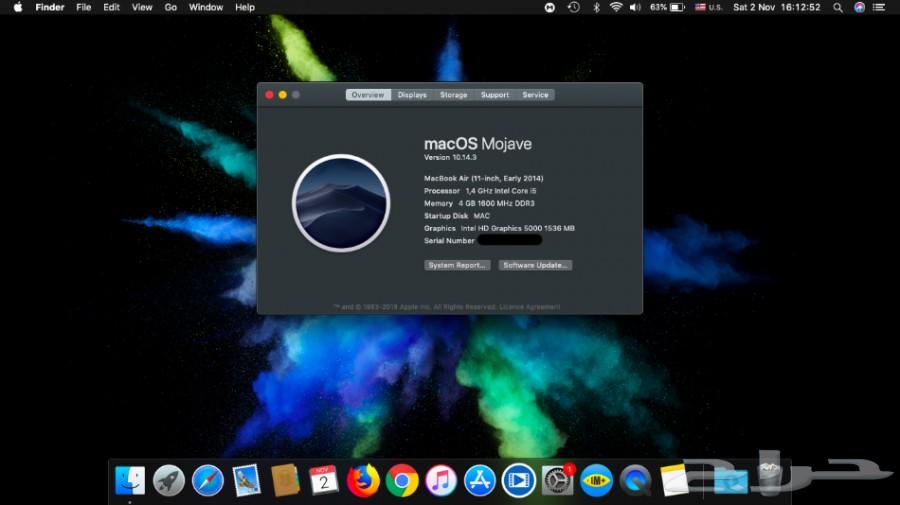Switch to the Storage tab
This screenshot has width=900, height=505.
point(453,95)
